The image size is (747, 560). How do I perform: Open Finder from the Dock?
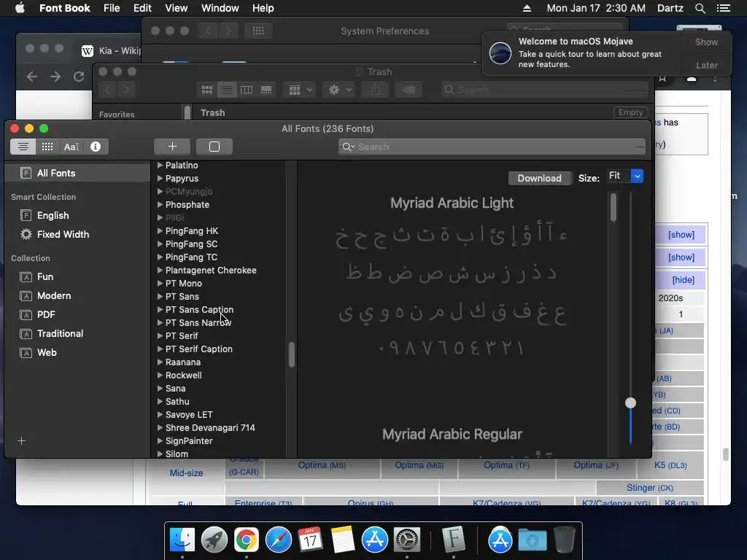click(182, 540)
